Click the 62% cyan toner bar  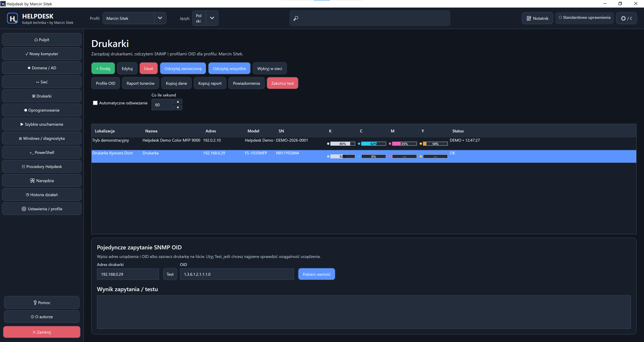[x=373, y=144]
